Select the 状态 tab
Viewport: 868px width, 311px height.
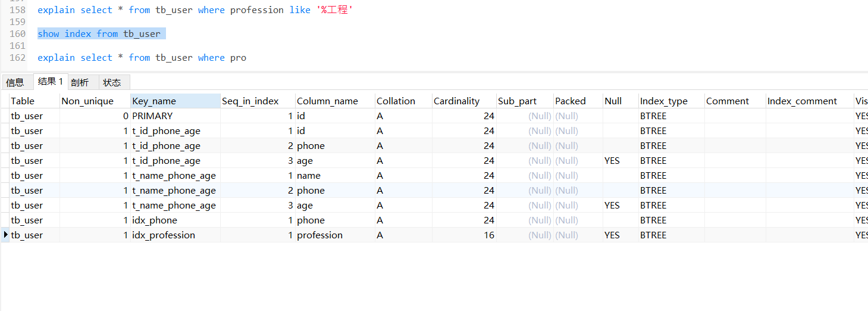pos(112,83)
